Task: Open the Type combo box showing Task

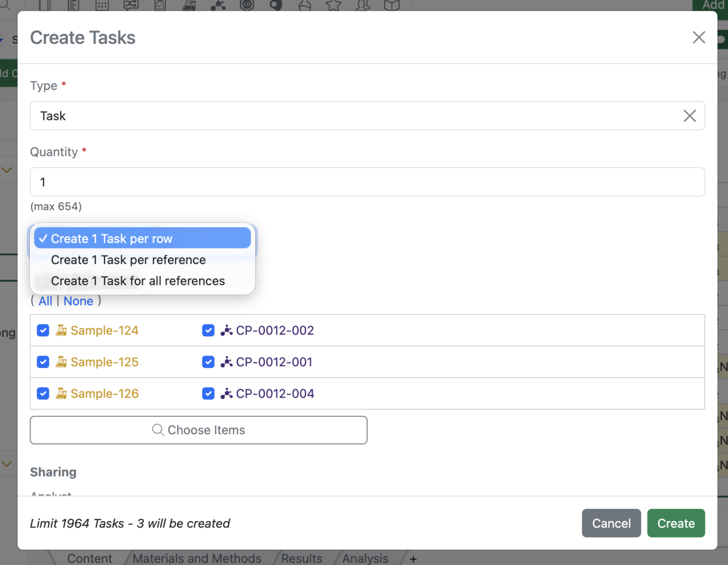Action: [x=353, y=116]
